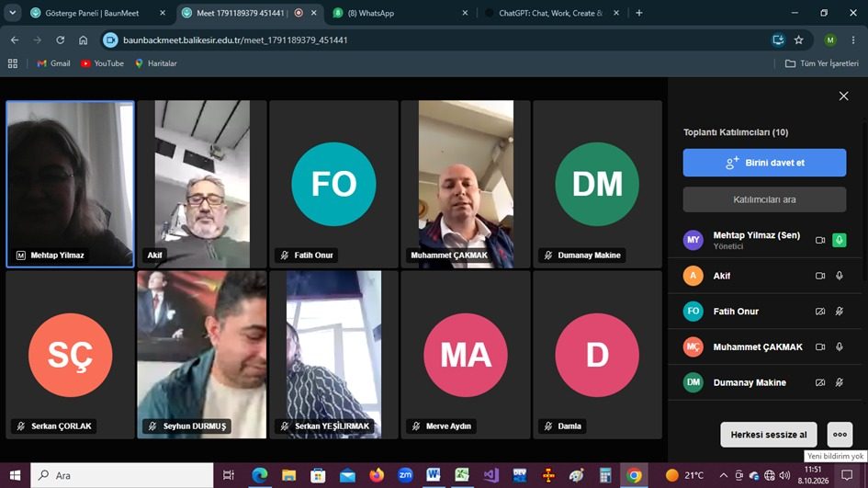
Task: Select the Dumanay Makine DM avatar tile
Action: pyautogui.click(x=597, y=184)
